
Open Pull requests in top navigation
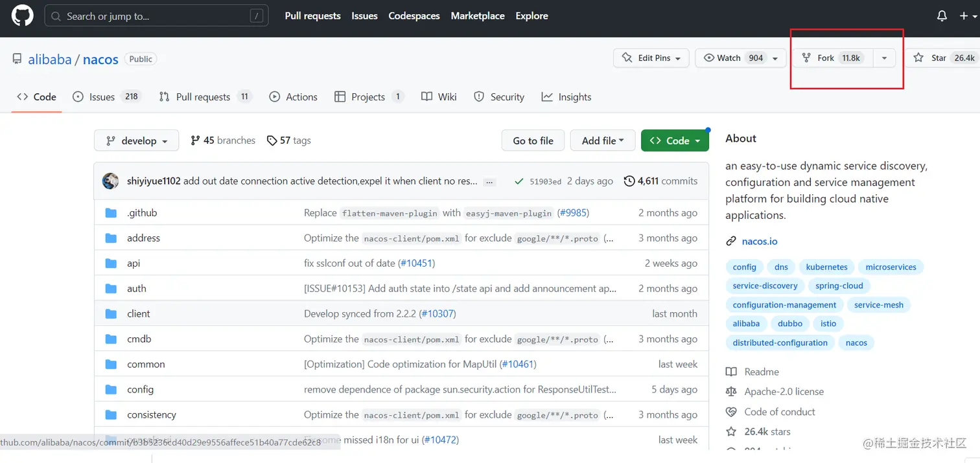[x=312, y=16]
